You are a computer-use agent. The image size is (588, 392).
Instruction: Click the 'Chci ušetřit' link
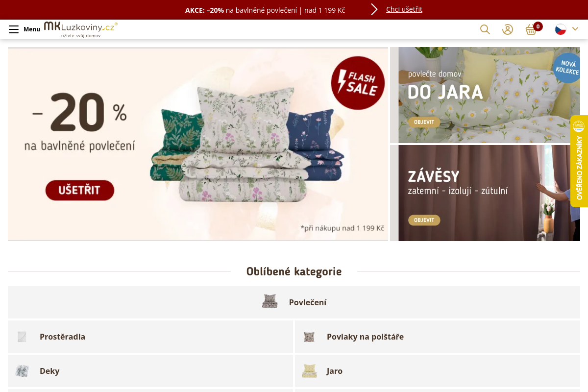point(404,9)
